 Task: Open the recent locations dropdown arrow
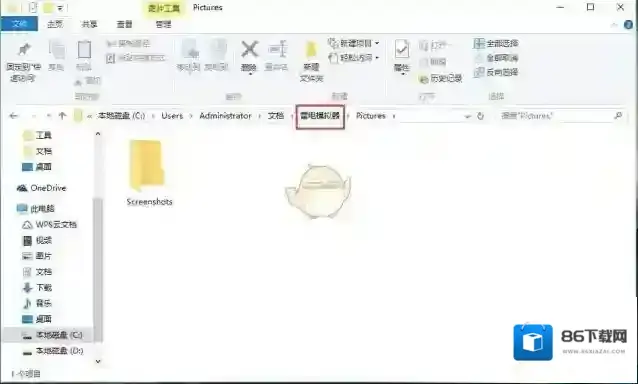49,116
